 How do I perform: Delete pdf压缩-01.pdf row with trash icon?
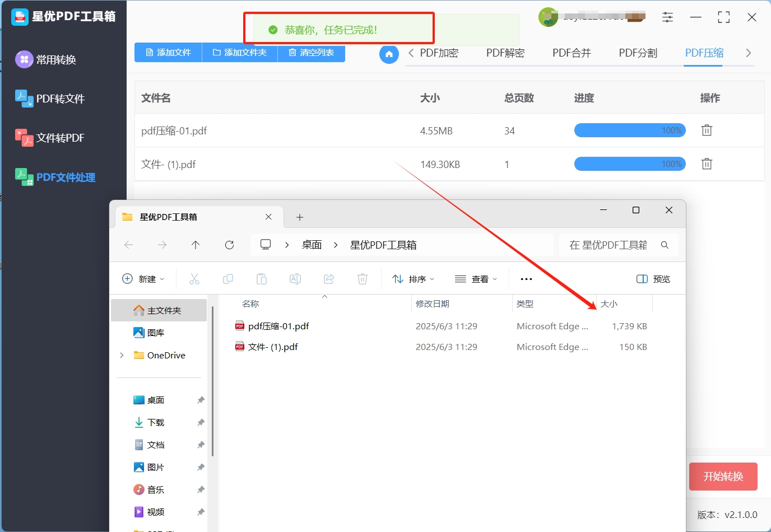[x=707, y=130]
